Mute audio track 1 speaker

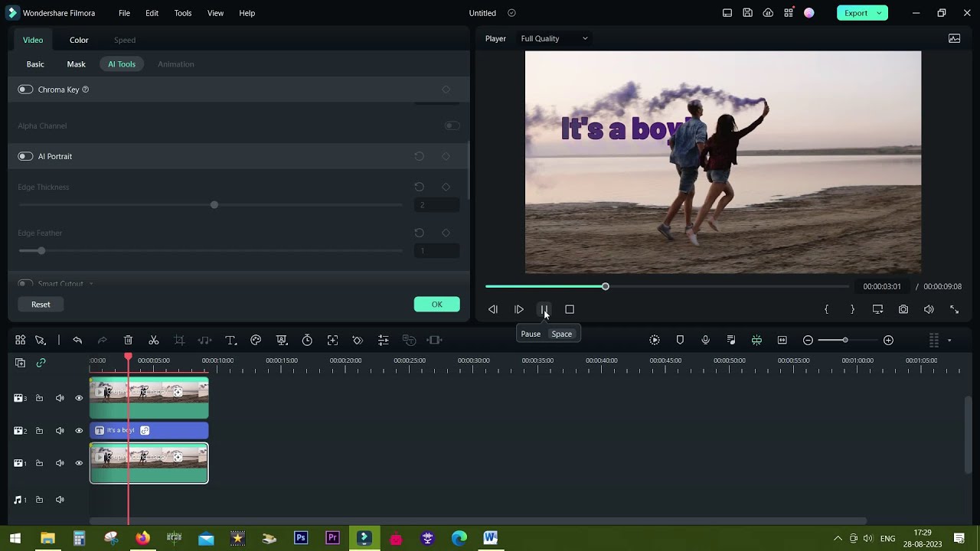click(60, 500)
